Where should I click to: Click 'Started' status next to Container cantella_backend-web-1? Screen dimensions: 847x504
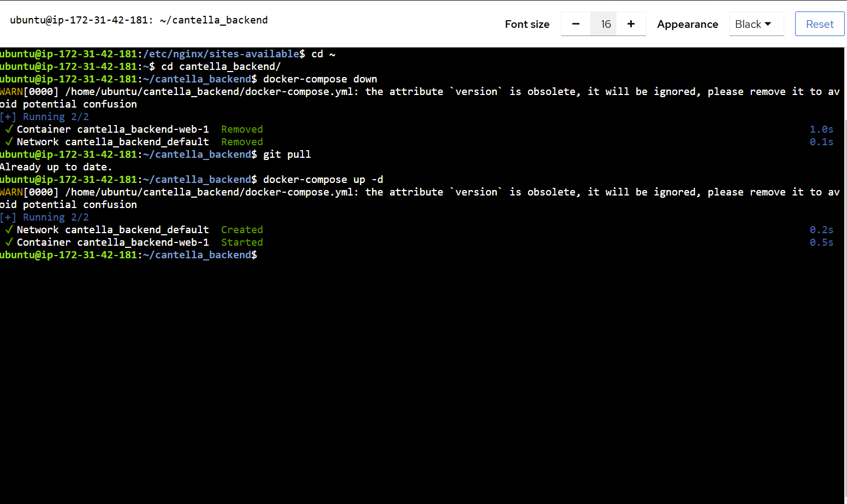click(x=242, y=242)
